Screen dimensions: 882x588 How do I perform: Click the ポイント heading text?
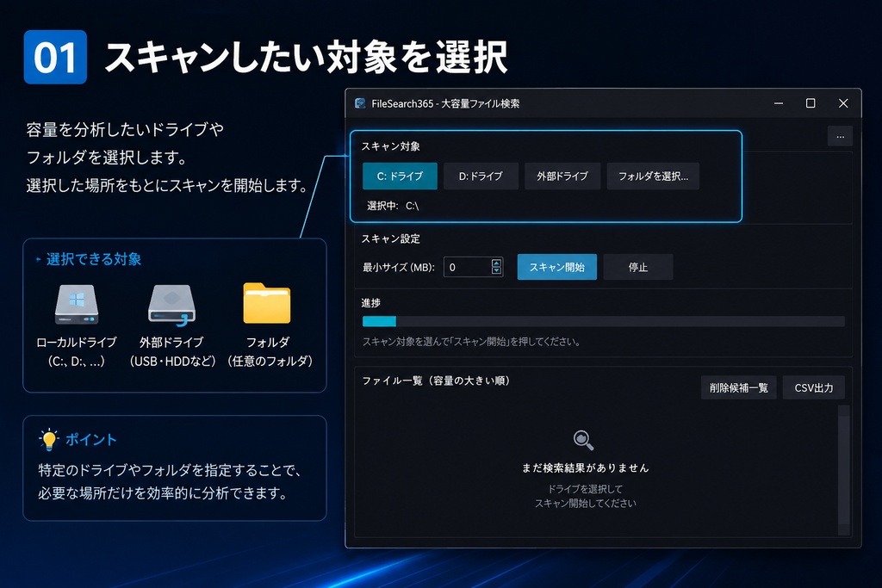(91, 440)
